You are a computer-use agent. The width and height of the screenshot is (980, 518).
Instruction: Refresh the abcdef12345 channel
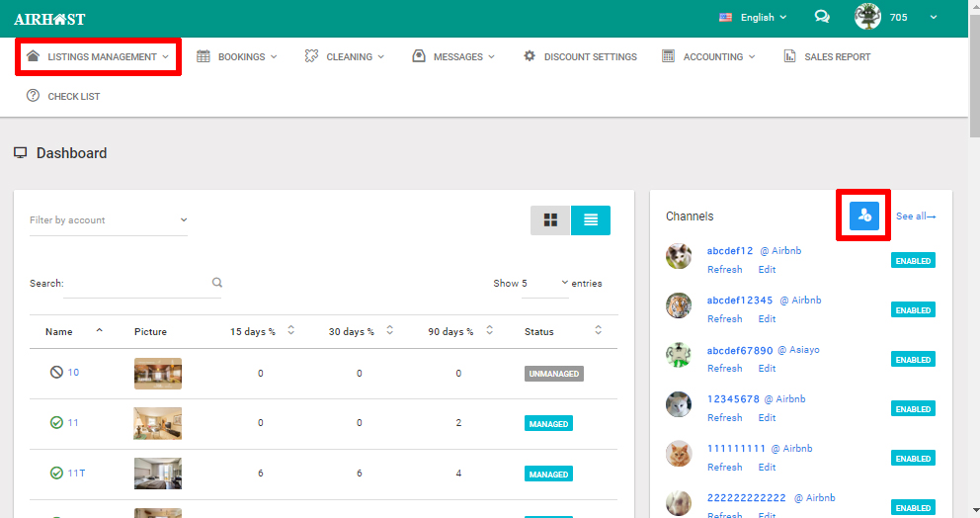[725, 319]
